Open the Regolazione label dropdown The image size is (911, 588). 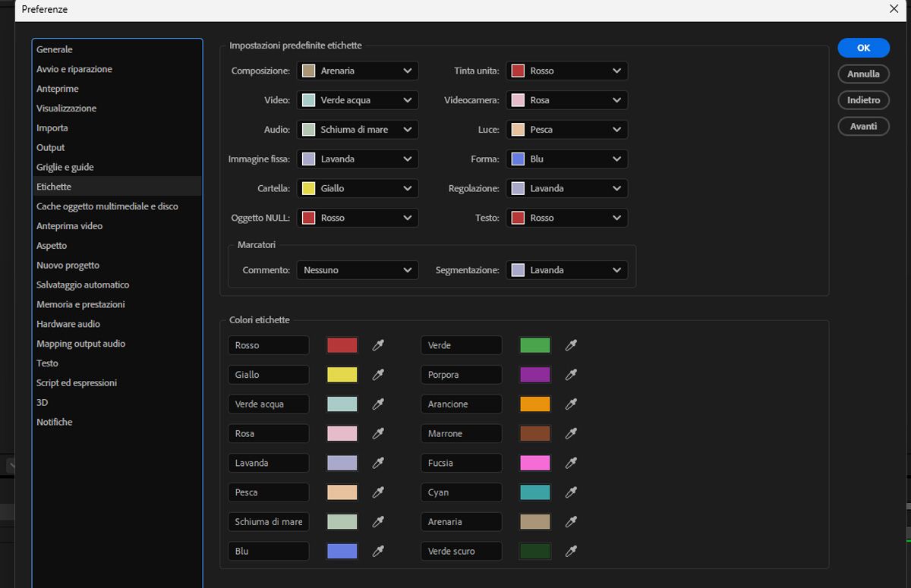pyautogui.click(x=567, y=188)
